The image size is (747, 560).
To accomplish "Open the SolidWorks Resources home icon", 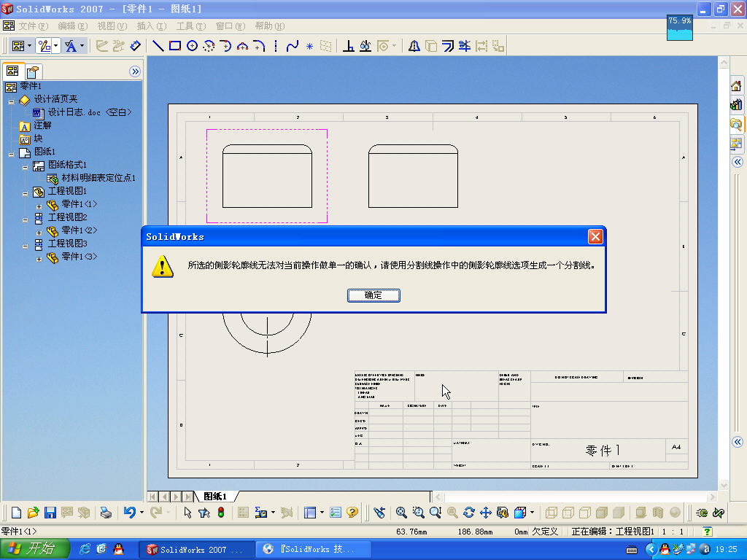I will [x=736, y=86].
